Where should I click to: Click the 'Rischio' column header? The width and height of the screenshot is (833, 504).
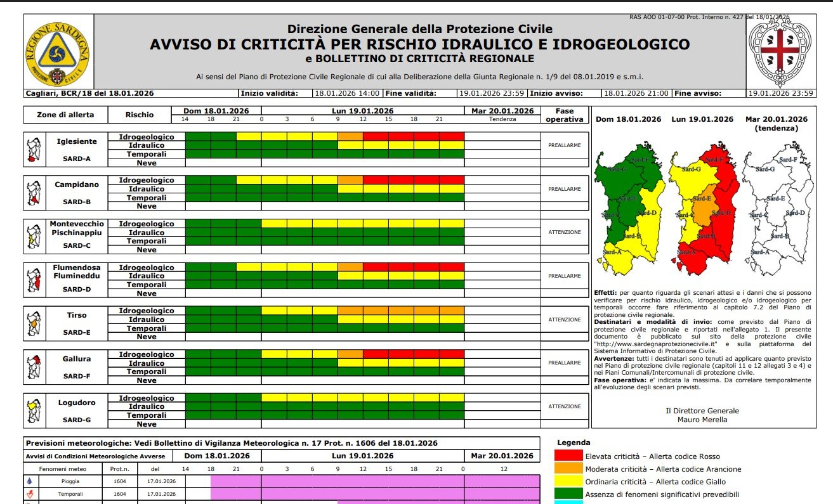140,115
